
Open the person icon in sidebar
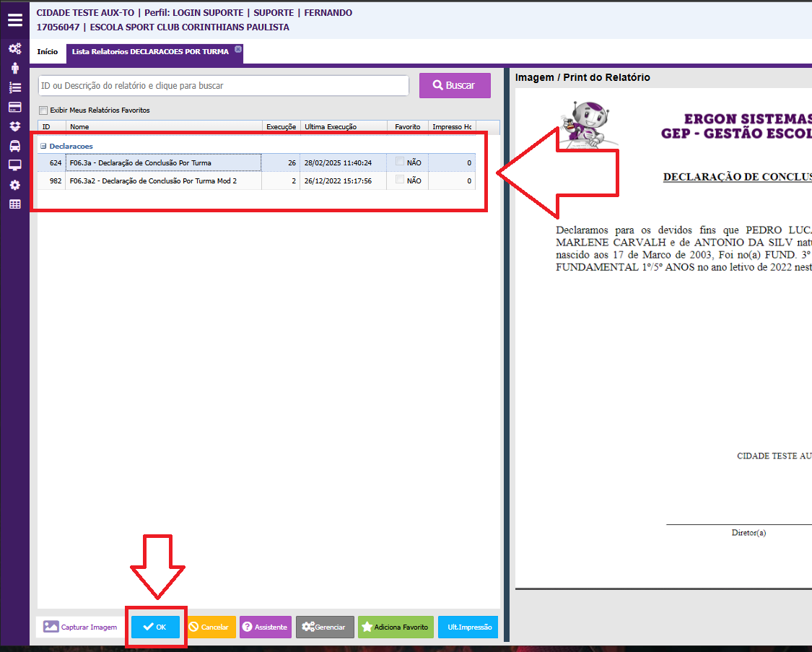click(14, 69)
